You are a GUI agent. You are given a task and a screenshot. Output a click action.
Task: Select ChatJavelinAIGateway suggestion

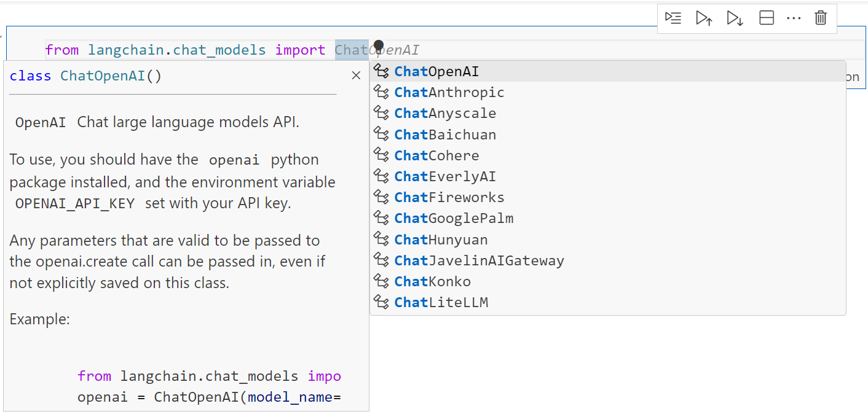pyautogui.click(x=607, y=260)
